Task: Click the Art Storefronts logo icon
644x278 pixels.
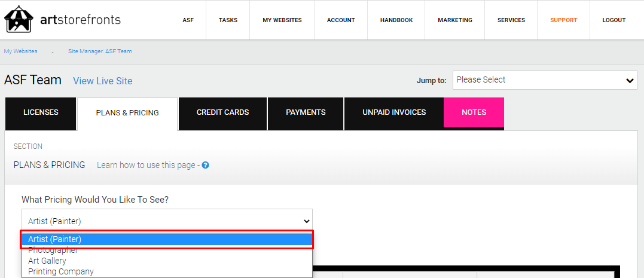Action: pos(19,19)
